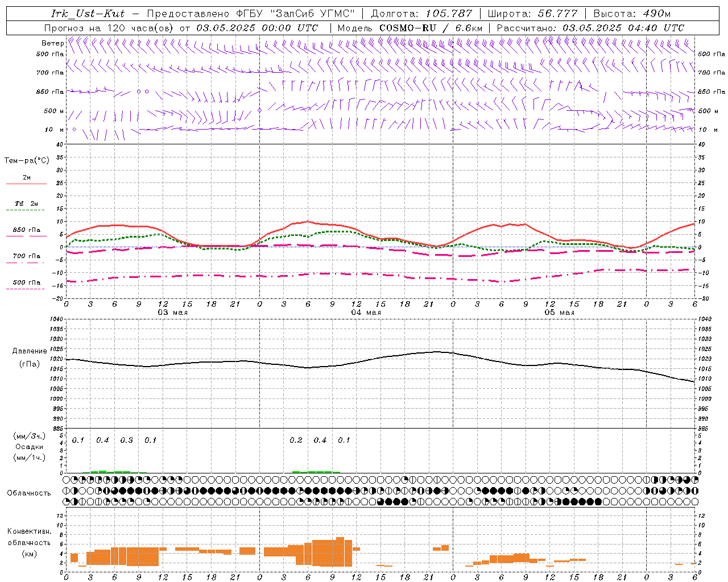Click the Irk_Ust-Kut station title
Image resolution: width=728 pixels, height=582 pixels.
pos(88,14)
